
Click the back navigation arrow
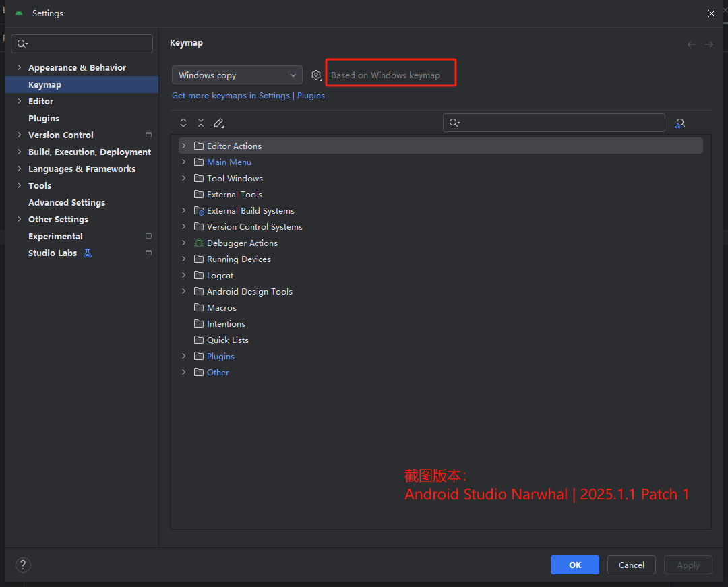(692, 44)
